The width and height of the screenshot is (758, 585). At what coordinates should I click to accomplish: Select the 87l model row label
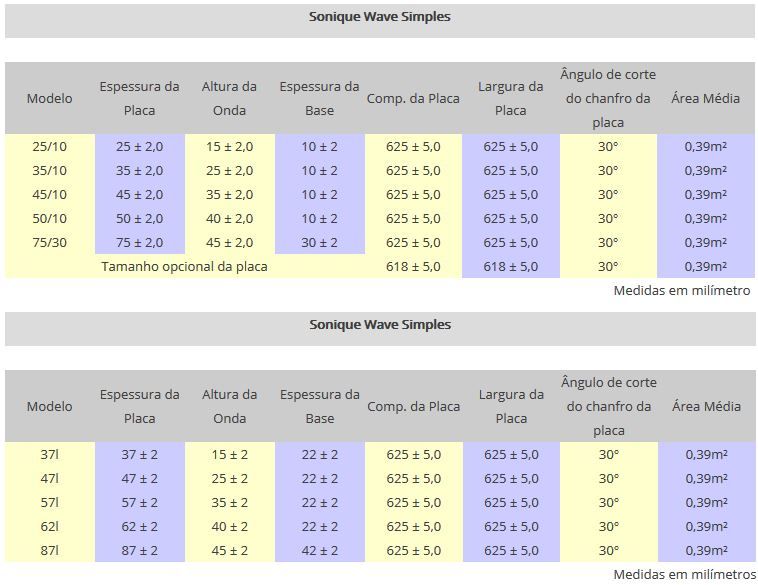pyautogui.click(x=49, y=550)
